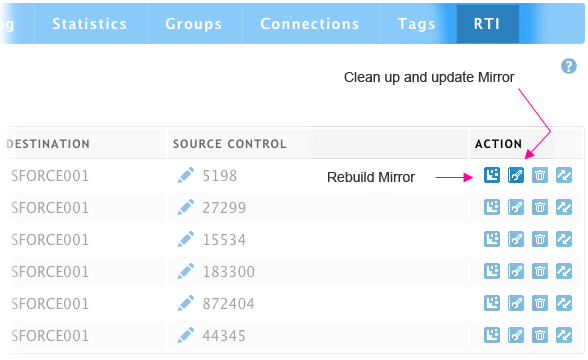The height and width of the screenshot is (360, 588).
Task: Click SFORCE001 destination in row 183300
Action: pyautogui.click(x=50, y=272)
